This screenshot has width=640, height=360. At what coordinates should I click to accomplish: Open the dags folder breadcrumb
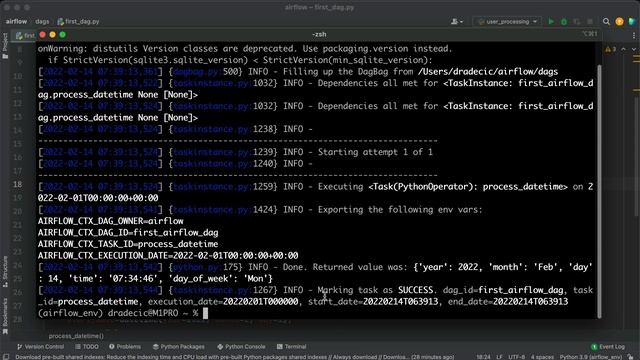(42, 22)
